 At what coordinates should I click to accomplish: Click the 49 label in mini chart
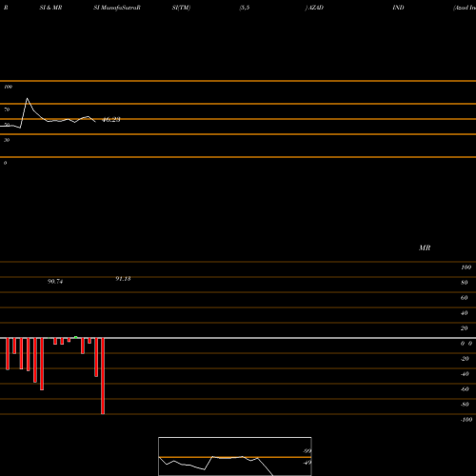307,463
